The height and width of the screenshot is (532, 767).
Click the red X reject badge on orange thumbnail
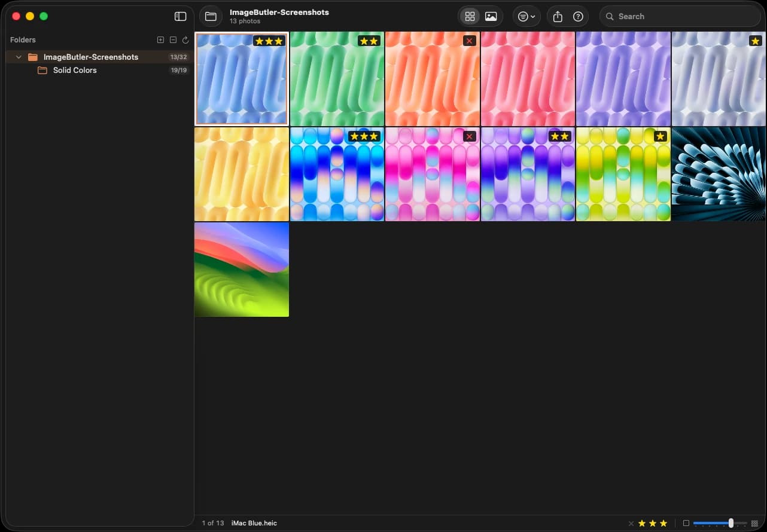click(470, 41)
